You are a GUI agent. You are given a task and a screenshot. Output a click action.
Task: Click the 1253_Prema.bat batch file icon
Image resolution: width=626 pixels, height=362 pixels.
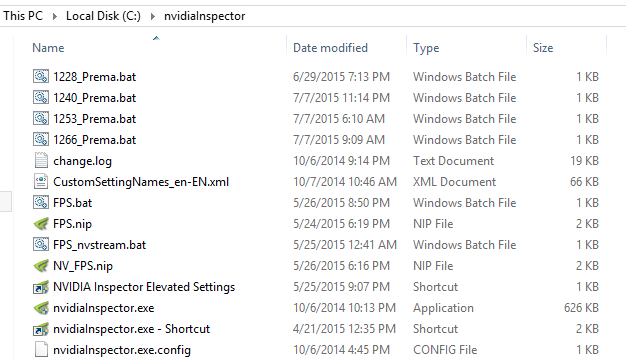click(41, 119)
